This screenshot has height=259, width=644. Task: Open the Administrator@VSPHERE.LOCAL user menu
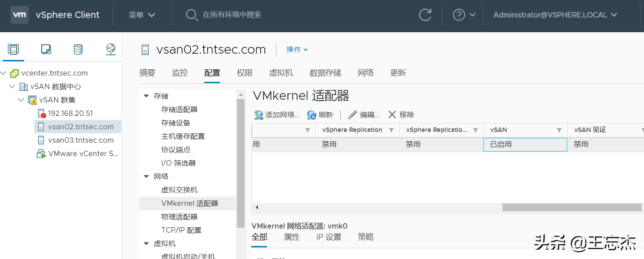pyautogui.click(x=555, y=15)
